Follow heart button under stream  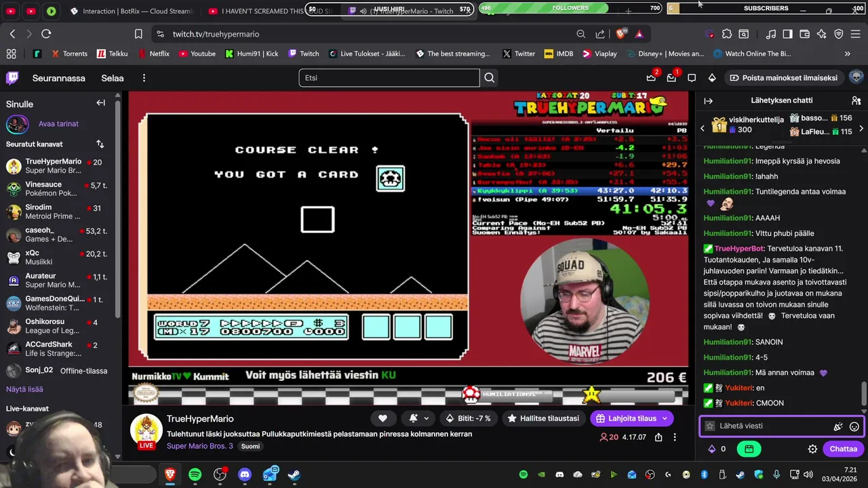coord(382,418)
